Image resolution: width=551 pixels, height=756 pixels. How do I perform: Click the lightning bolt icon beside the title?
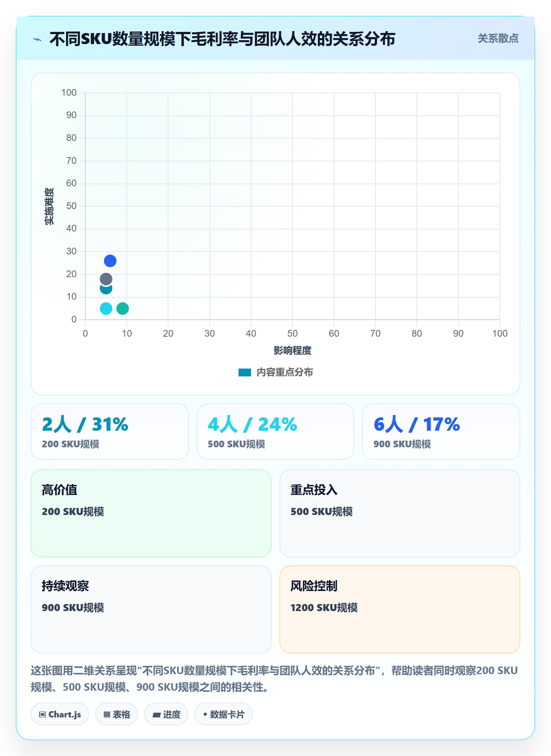pyautogui.click(x=37, y=39)
